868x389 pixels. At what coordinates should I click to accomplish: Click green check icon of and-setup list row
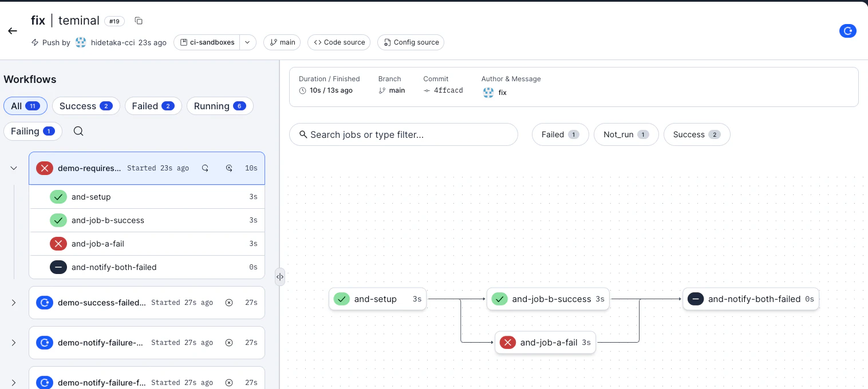58,197
